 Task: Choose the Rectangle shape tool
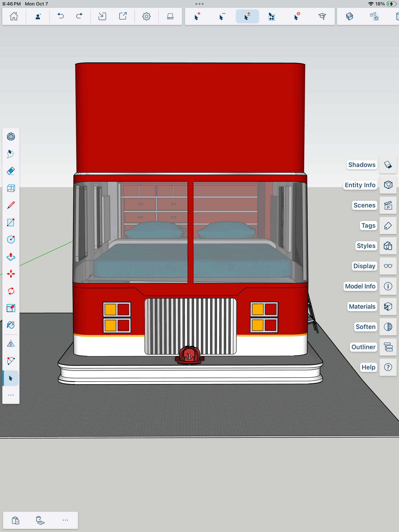point(11,222)
